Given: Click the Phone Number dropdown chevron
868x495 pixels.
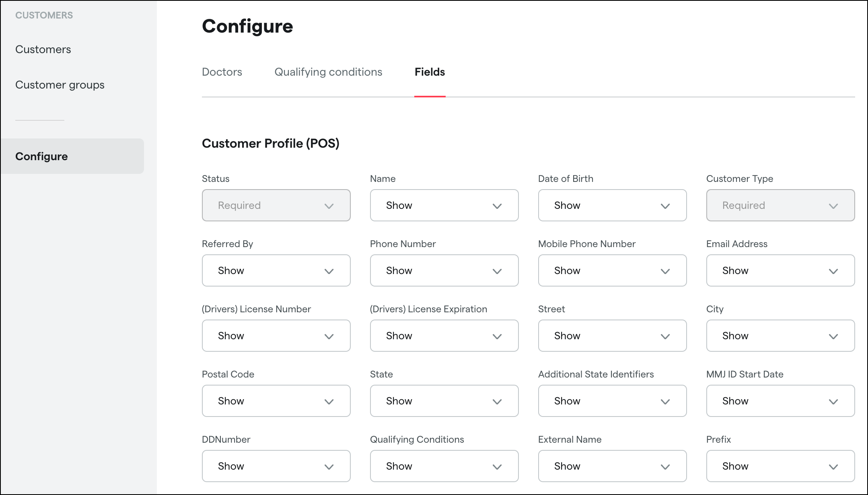Looking at the screenshot, I should coord(497,271).
